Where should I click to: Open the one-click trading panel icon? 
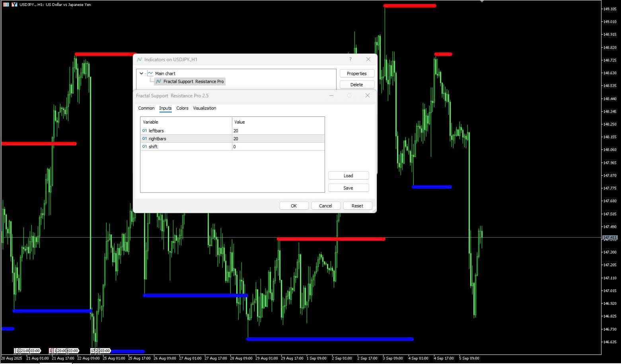(x=14, y=5)
